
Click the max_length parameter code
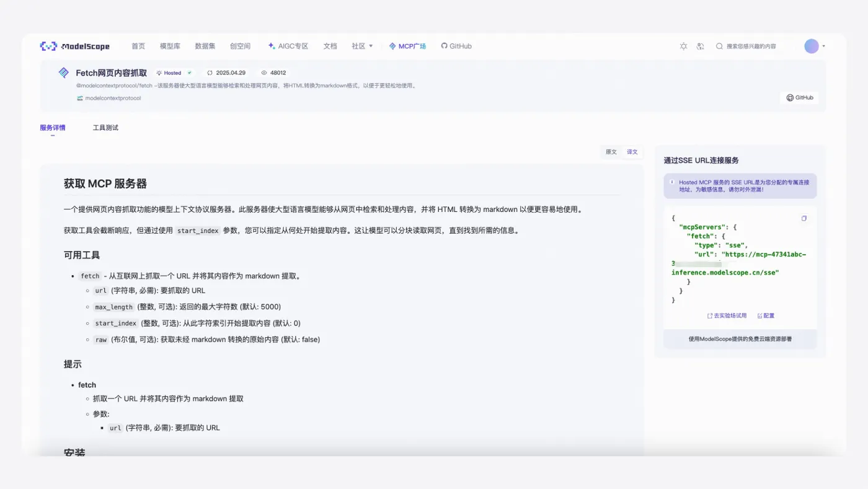113,307
